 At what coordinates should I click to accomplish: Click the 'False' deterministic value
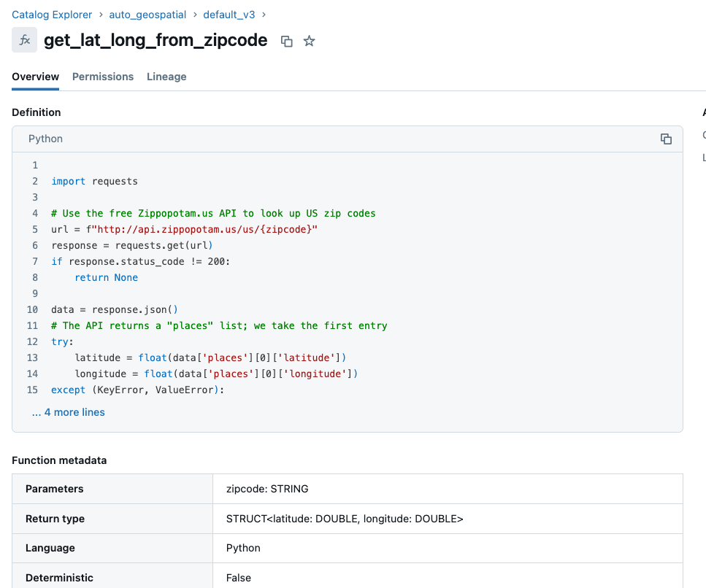click(239, 578)
